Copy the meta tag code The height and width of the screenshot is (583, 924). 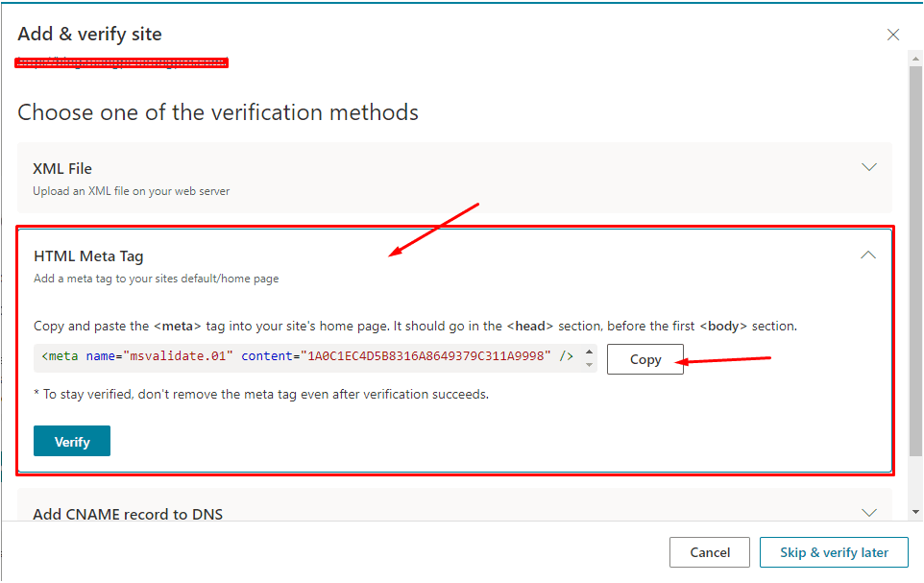pyautogui.click(x=644, y=359)
